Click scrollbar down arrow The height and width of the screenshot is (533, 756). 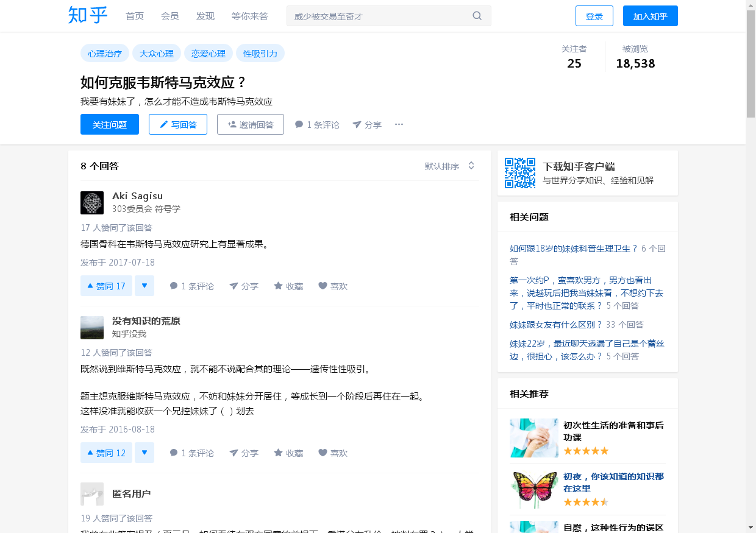(751, 528)
